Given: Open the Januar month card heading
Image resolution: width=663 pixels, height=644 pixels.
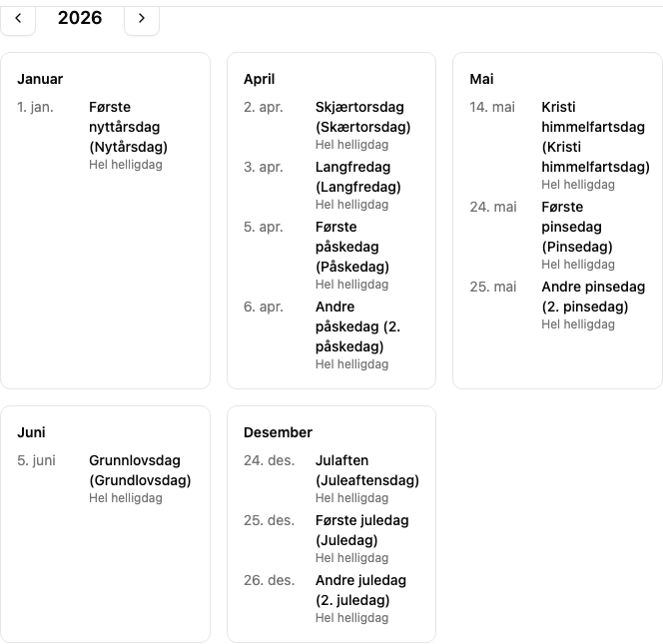Looking at the screenshot, I should (40, 79).
